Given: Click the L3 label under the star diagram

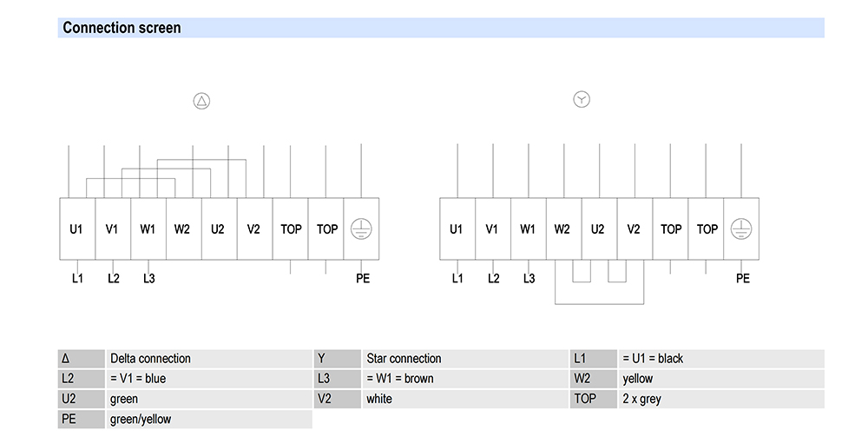Looking at the screenshot, I should pos(529,278).
